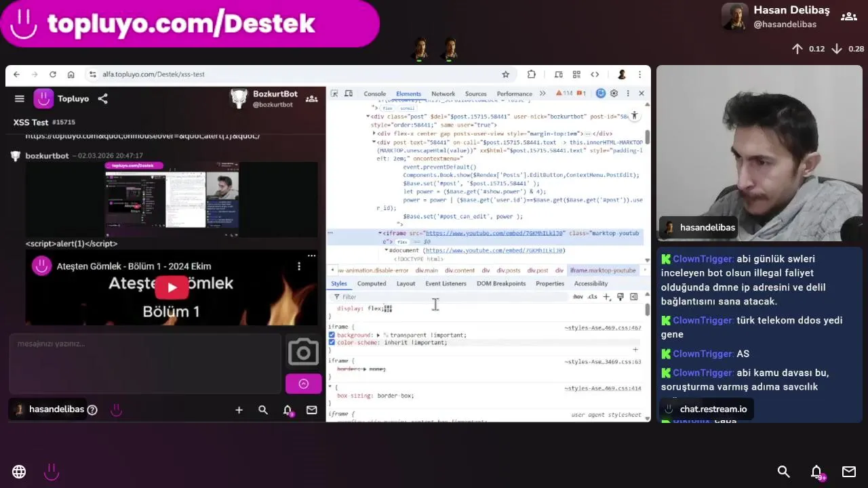The height and width of the screenshot is (488, 868).
Task: Expand the border shorthand triangle
Action: point(365,369)
